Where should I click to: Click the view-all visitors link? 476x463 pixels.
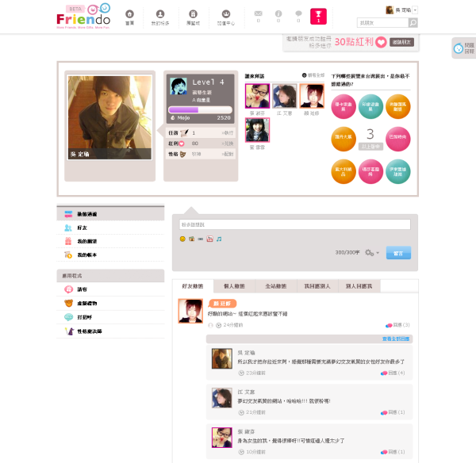[x=313, y=75]
